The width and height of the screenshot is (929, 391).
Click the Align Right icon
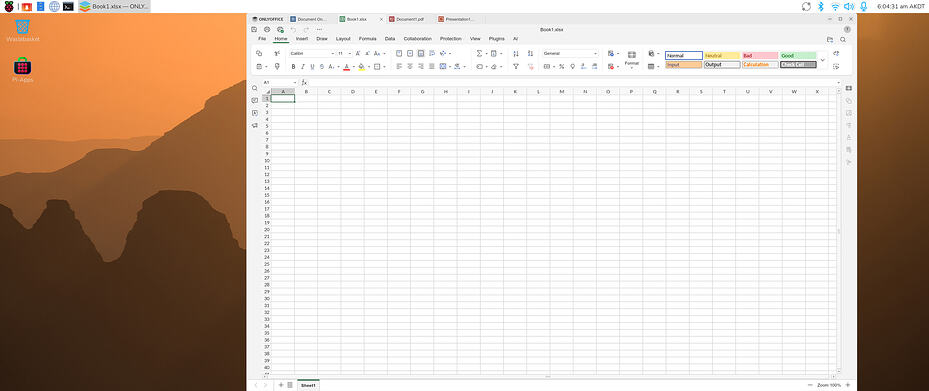click(421, 66)
